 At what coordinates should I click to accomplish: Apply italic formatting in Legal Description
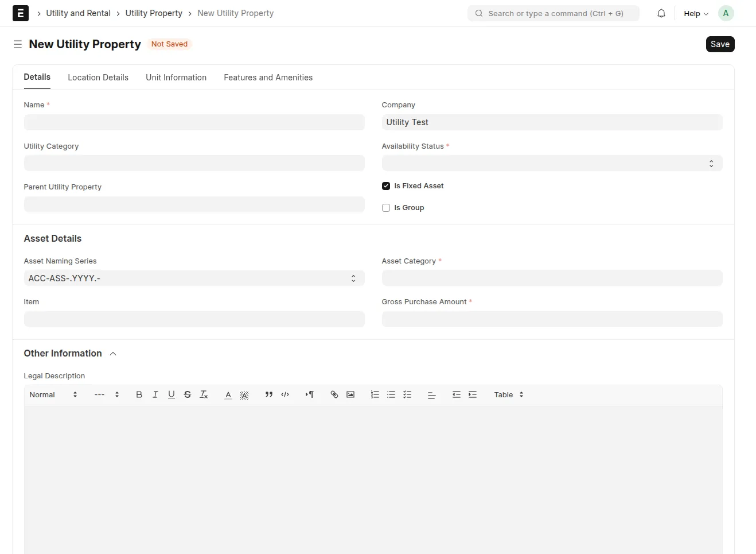pos(155,394)
